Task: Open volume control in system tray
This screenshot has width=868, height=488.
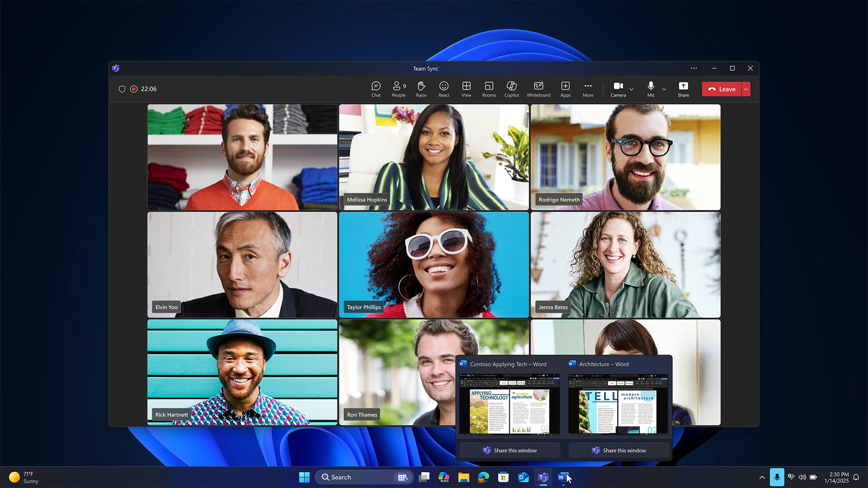Action: [802, 477]
